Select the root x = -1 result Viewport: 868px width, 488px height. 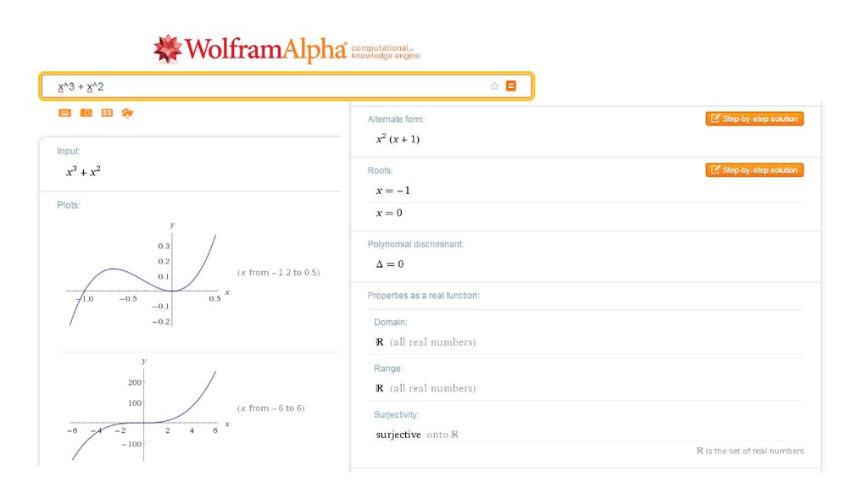pyautogui.click(x=393, y=191)
